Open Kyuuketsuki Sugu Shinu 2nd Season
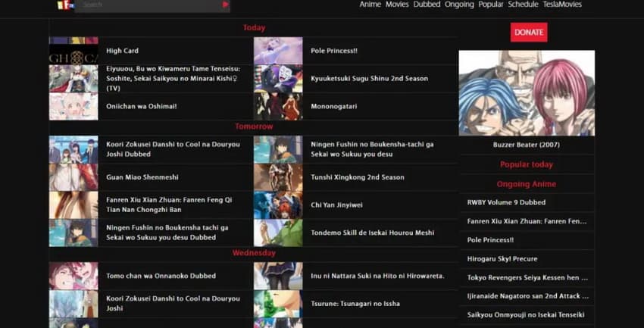 (369, 79)
